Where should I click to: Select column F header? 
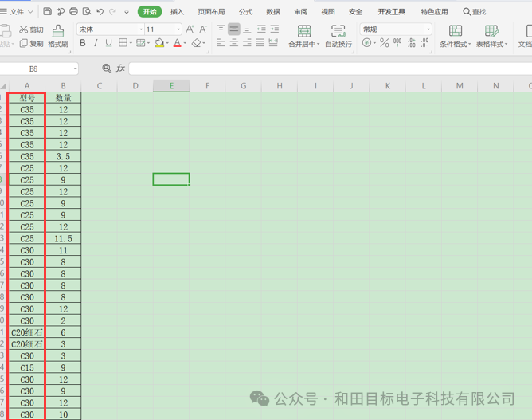click(x=207, y=86)
